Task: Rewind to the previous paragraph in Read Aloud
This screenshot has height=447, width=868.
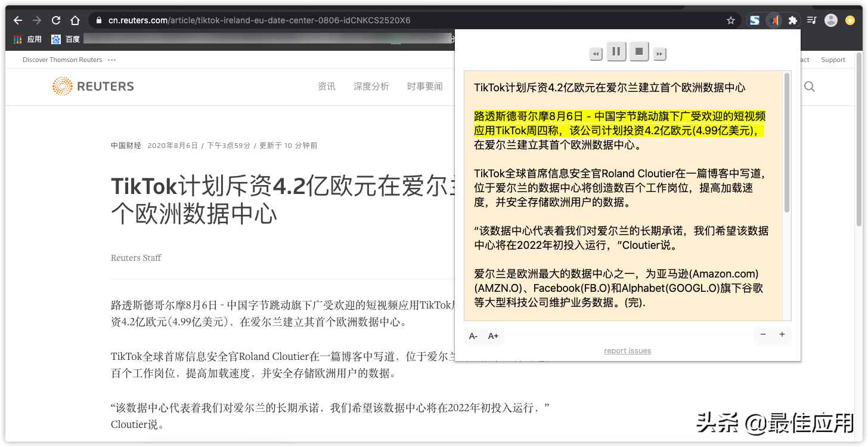Action: click(596, 54)
